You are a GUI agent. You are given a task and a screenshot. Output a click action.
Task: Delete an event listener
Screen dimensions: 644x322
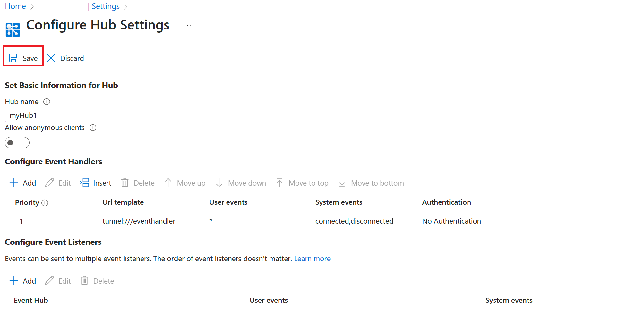coord(97,281)
